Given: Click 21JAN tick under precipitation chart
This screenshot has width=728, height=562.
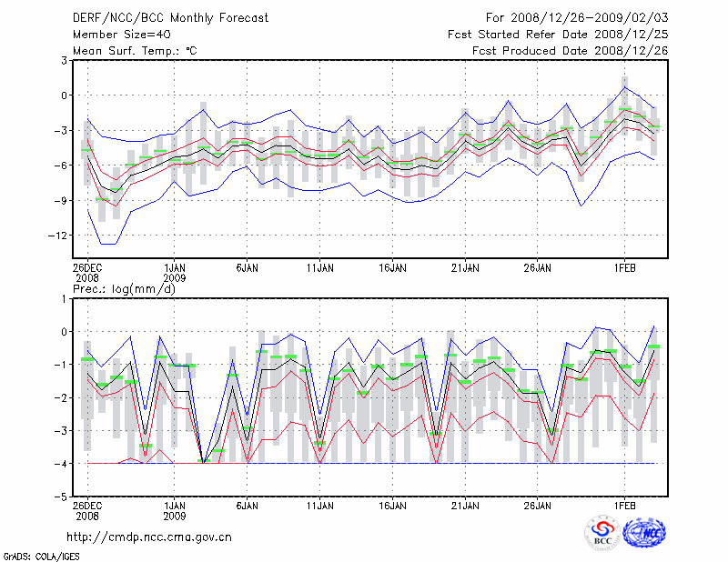Looking at the screenshot, I should [x=465, y=504].
